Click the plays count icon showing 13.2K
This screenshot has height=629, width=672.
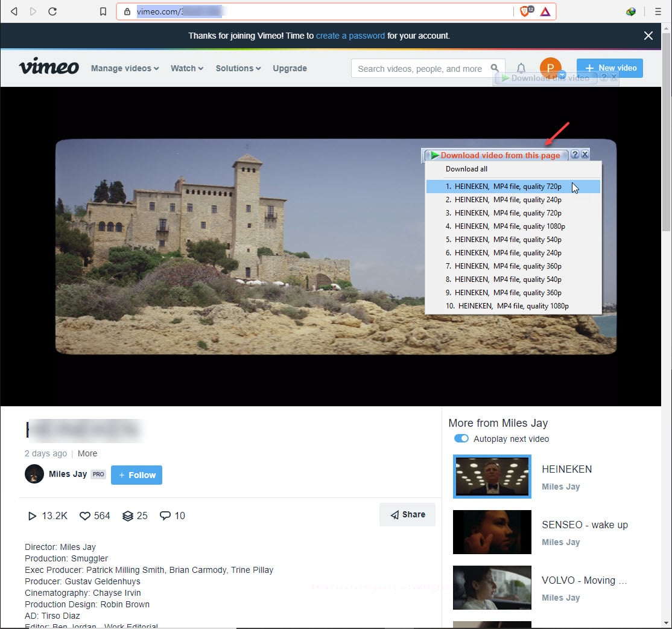point(32,516)
